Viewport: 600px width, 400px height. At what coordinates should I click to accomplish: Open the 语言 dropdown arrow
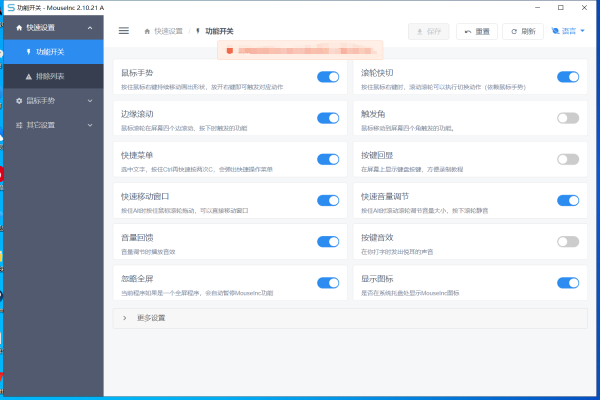click(x=582, y=31)
